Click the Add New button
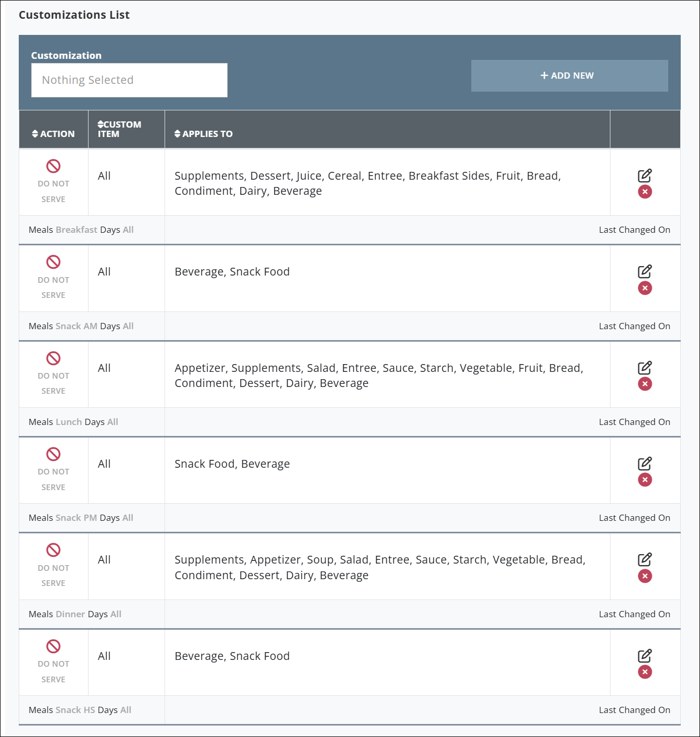This screenshot has width=700, height=737. 569,76
